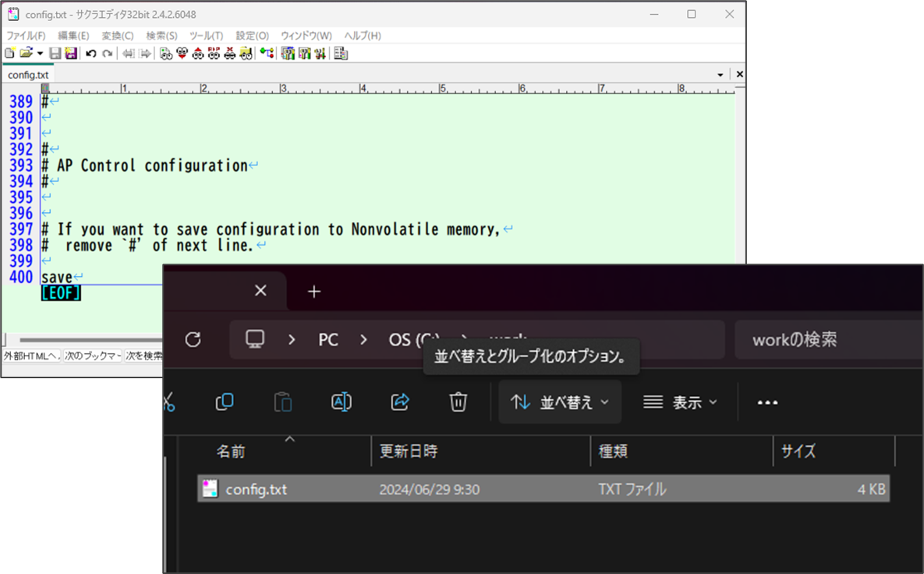The width and height of the screenshot is (924, 574).
Task: Click 次を検索 function key button
Action: click(143, 356)
